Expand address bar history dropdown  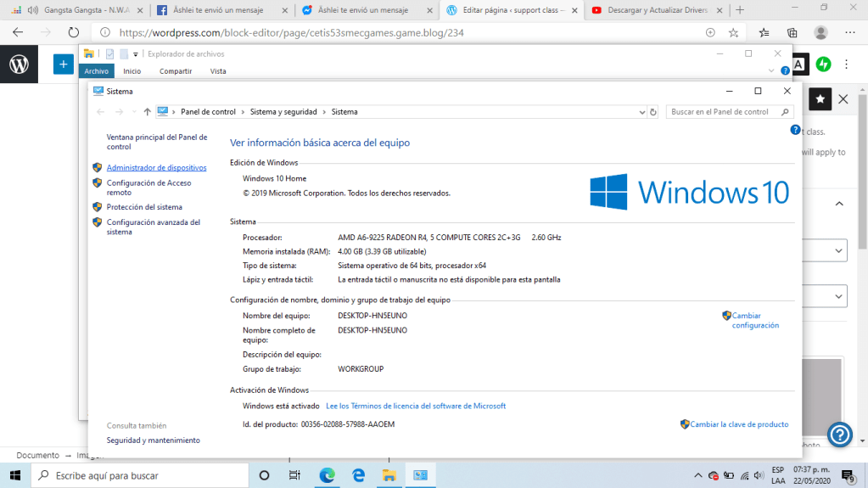[642, 112]
